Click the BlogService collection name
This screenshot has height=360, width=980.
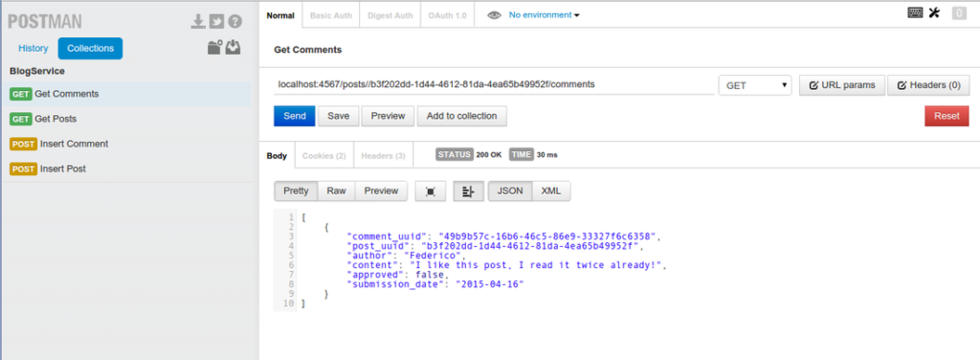pyautogui.click(x=37, y=71)
